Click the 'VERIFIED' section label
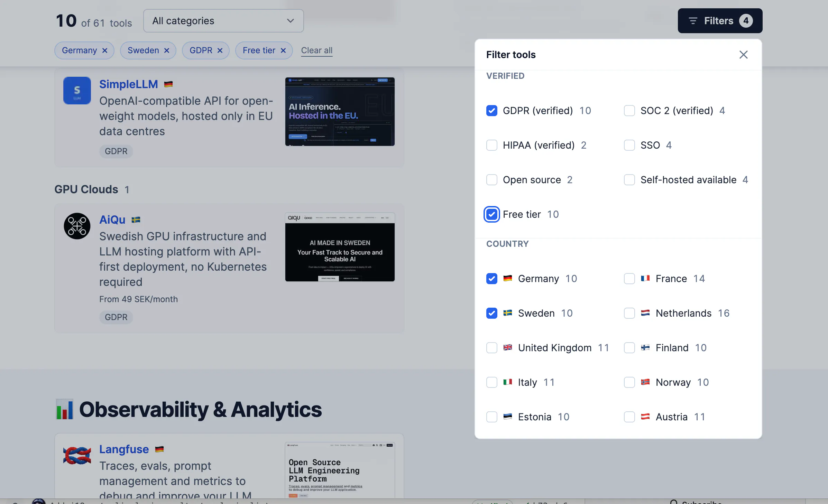 (505, 76)
